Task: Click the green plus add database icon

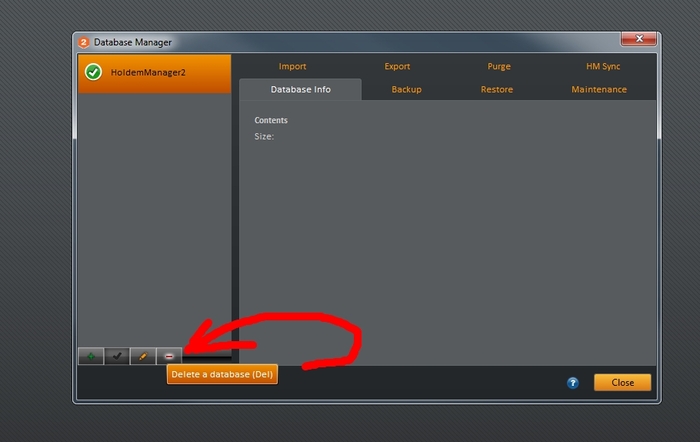Action: pyautogui.click(x=91, y=356)
